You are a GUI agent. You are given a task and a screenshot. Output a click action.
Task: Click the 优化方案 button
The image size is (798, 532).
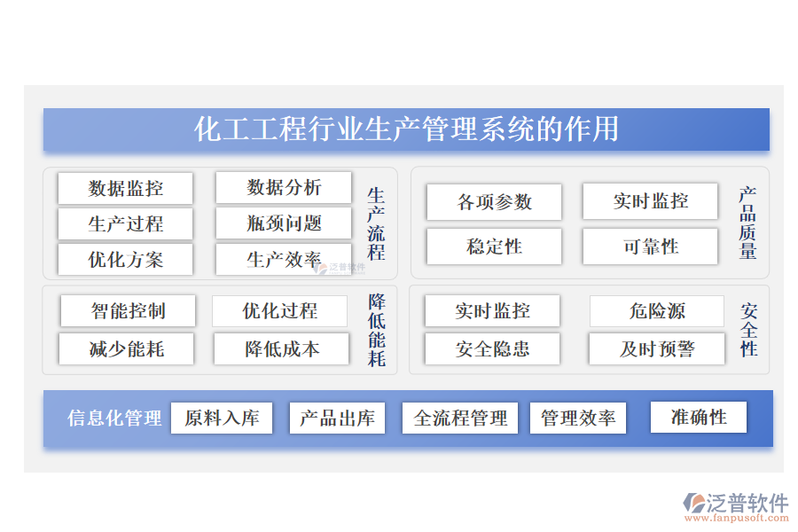125,259
